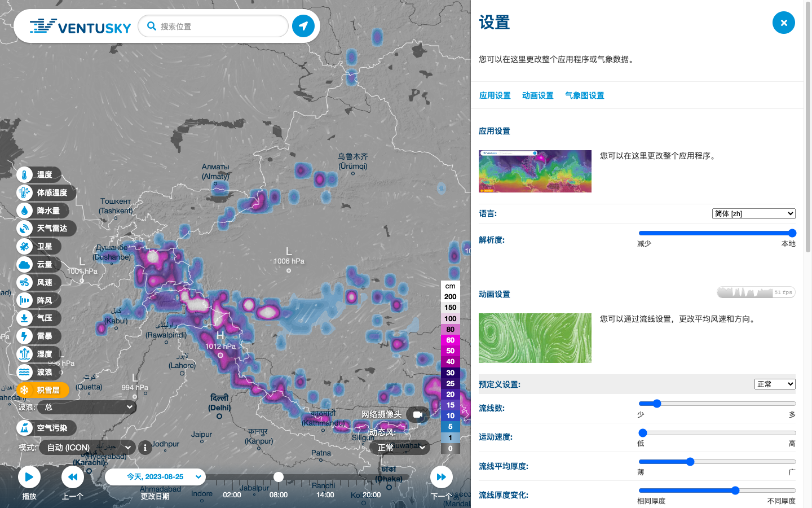Open the 预定义设置 preset dropdown
This screenshot has width=812, height=508.
(775, 384)
